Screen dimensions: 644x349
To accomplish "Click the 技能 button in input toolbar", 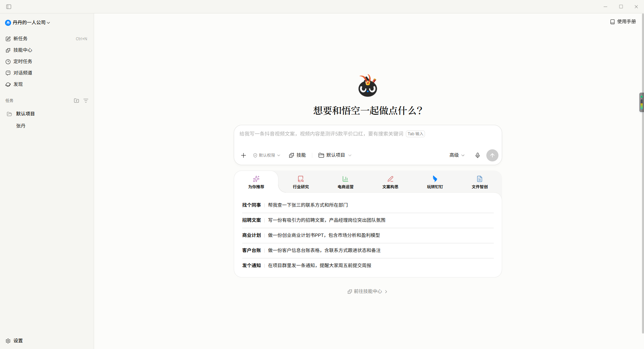I will (x=298, y=155).
